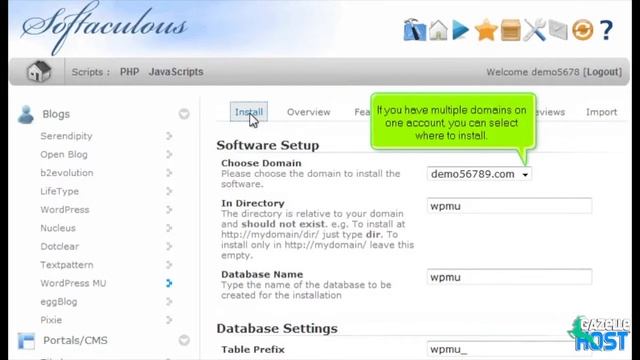Click the white house home icon in header
Image resolution: width=640 pixels, height=360 pixels.
(438, 30)
